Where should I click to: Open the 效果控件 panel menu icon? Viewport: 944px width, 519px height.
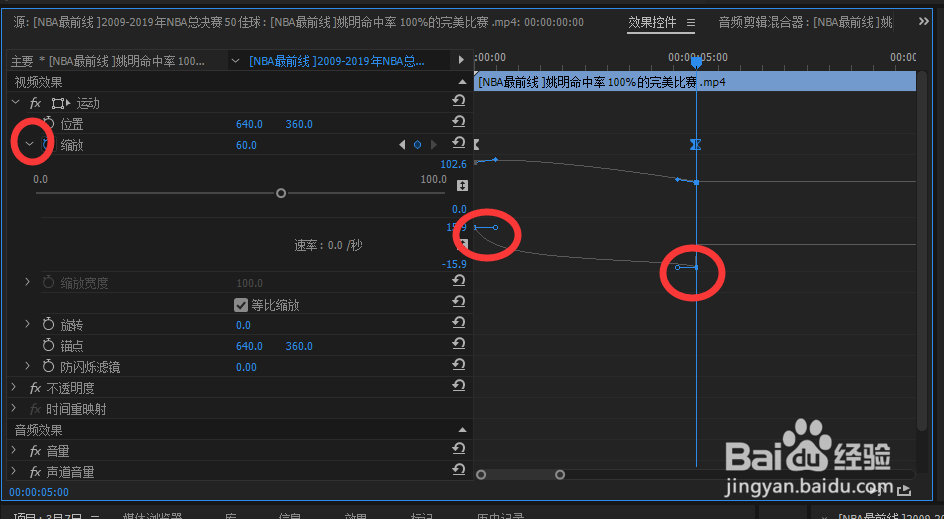(691, 22)
